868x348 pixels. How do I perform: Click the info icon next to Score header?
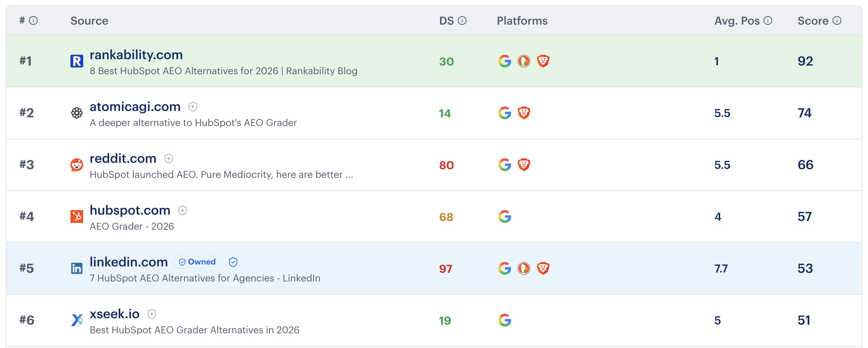click(837, 20)
